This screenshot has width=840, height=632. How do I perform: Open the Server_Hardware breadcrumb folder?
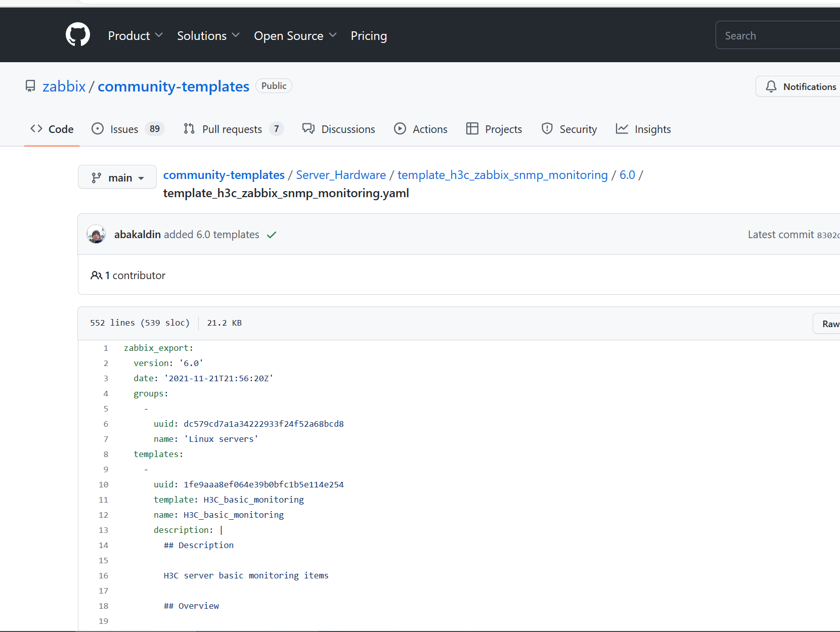coord(341,175)
